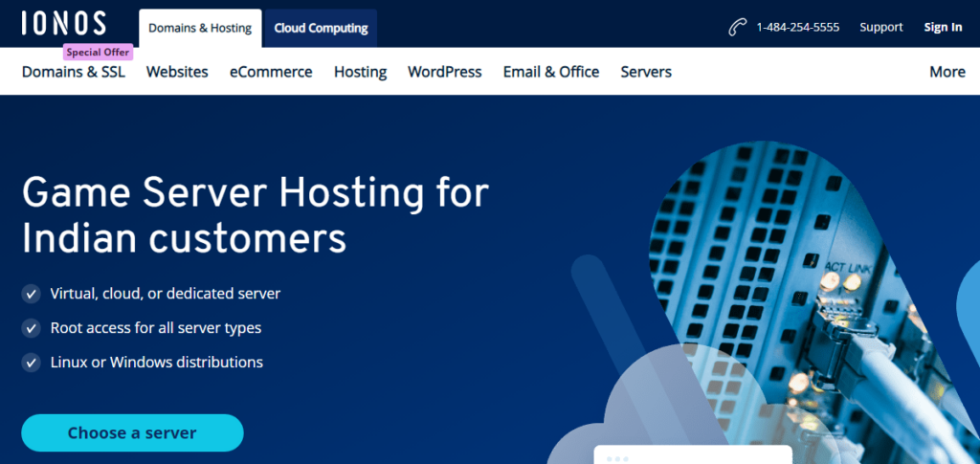Open the Support link
980x464 pixels.
pos(880,28)
